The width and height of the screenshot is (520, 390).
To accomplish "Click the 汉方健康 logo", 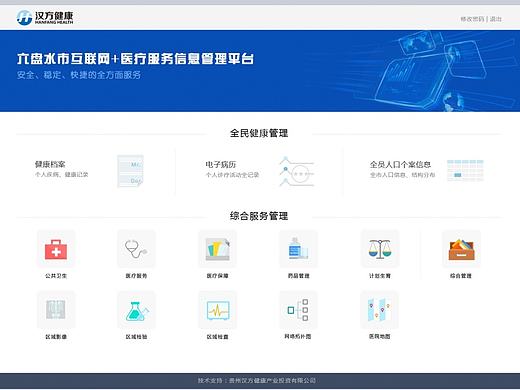I will 45,17.
